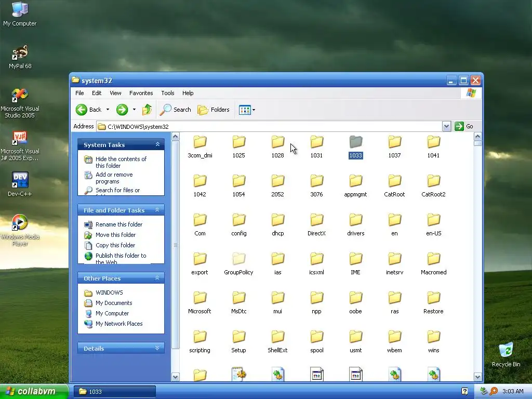The height and width of the screenshot is (399, 532).
Task: Select the drivers folder
Action: 355,225
